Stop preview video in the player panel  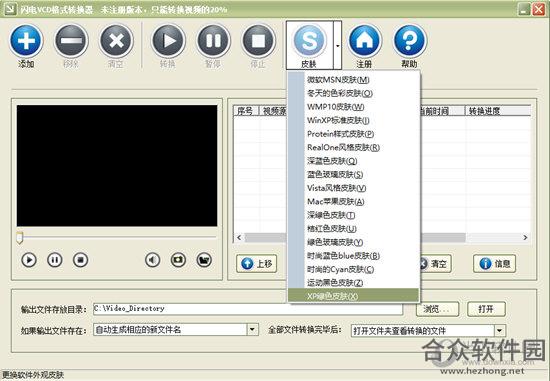click(x=80, y=260)
